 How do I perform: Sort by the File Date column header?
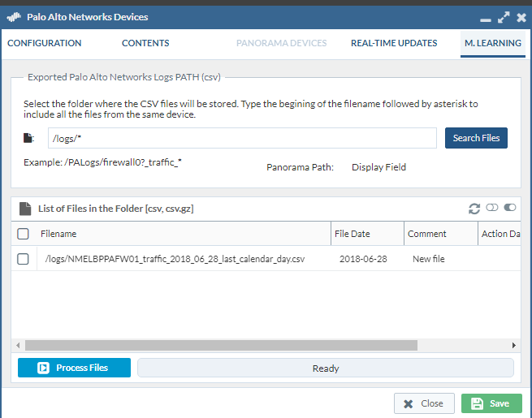click(353, 234)
